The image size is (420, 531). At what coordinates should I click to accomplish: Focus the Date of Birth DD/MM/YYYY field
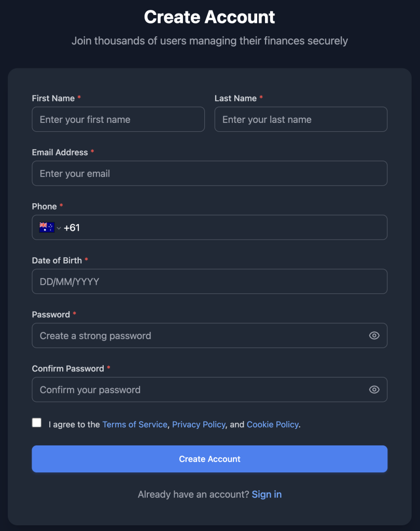[x=209, y=282]
